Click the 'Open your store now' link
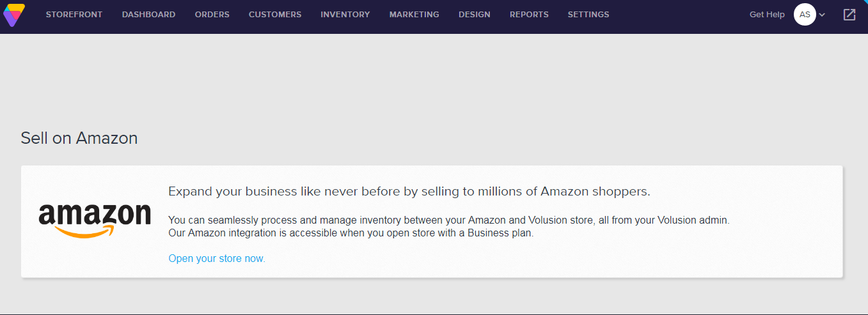This screenshot has width=868, height=315. pos(217,259)
